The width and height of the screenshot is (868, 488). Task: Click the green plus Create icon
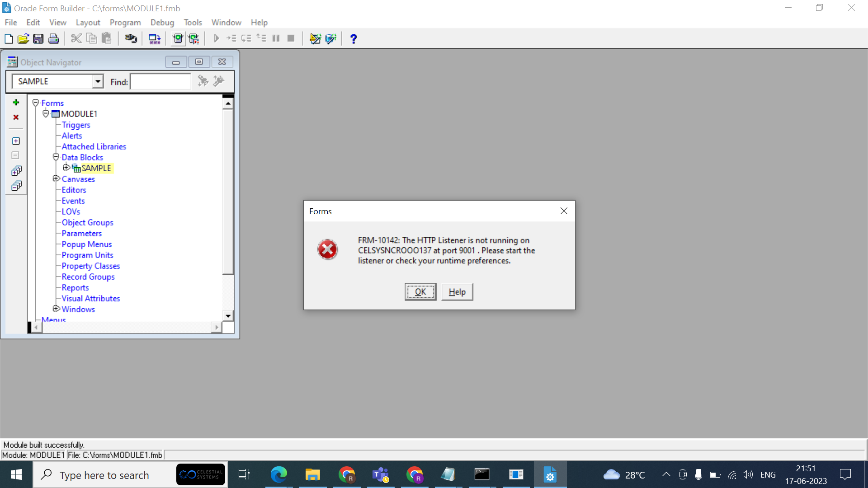[16, 103]
